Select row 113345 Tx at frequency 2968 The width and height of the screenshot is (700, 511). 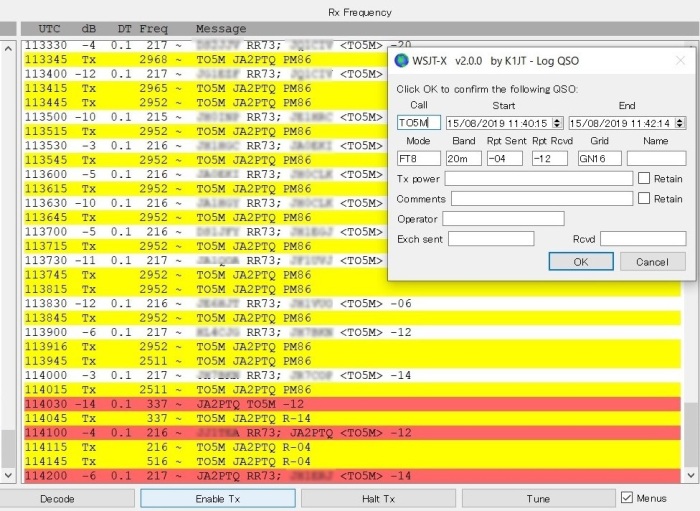pyautogui.click(x=205, y=59)
